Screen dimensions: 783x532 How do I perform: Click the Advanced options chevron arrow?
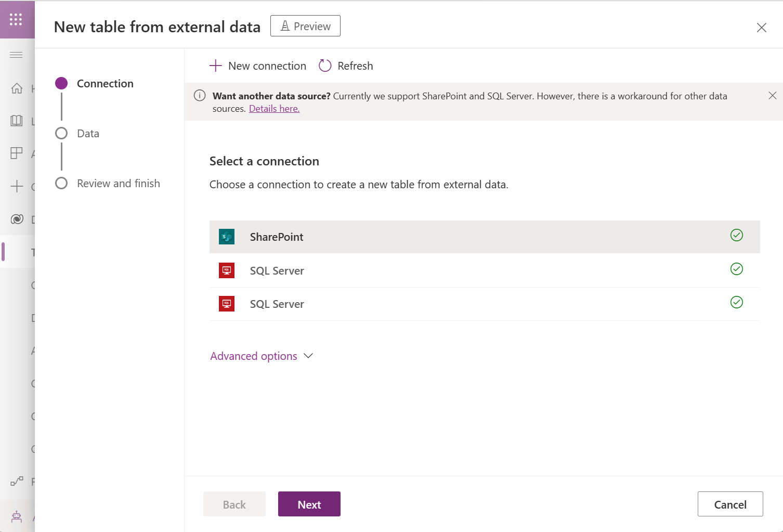[x=308, y=356]
